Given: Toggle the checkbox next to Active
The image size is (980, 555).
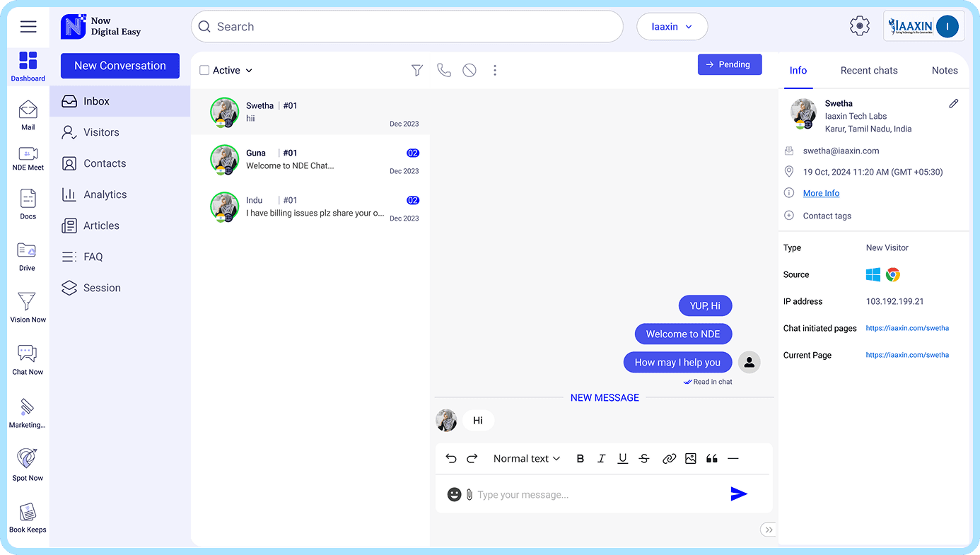Looking at the screenshot, I should point(204,71).
